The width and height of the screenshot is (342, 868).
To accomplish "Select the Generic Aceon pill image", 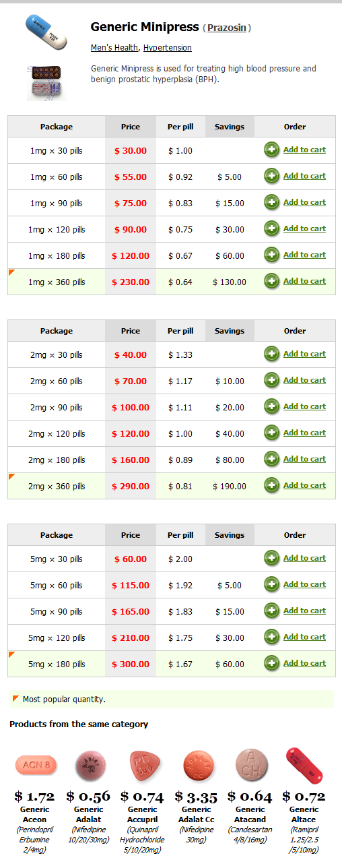I will tap(36, 765).
